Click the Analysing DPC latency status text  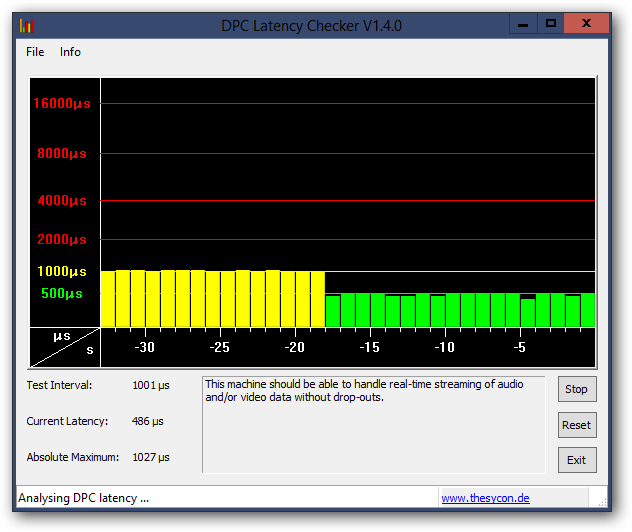click(83, 498)
